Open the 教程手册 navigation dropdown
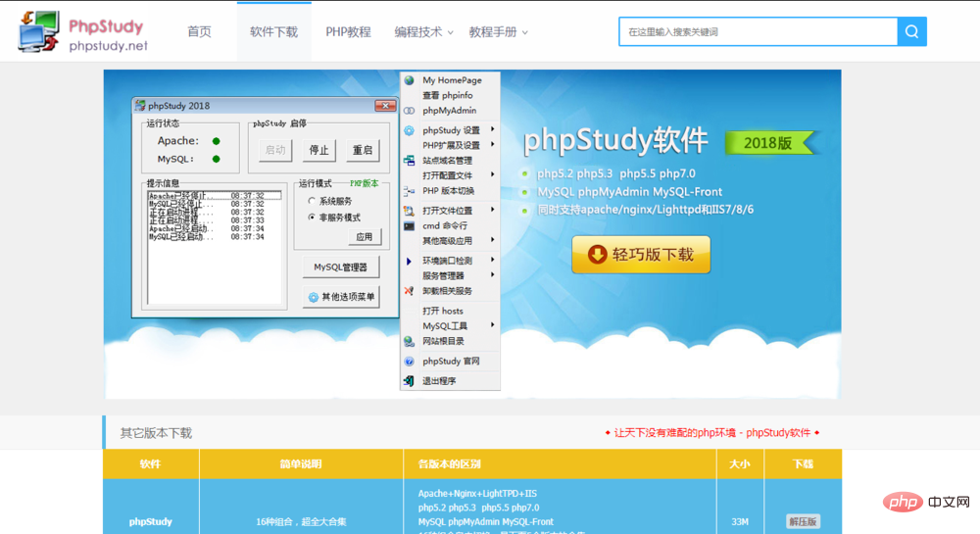 (x=498, y=32)
